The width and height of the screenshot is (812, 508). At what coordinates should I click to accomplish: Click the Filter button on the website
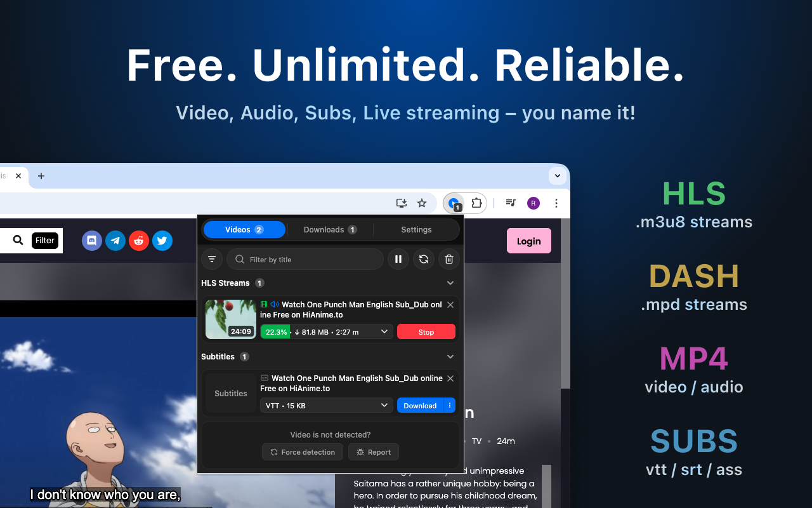click(45, 240)
